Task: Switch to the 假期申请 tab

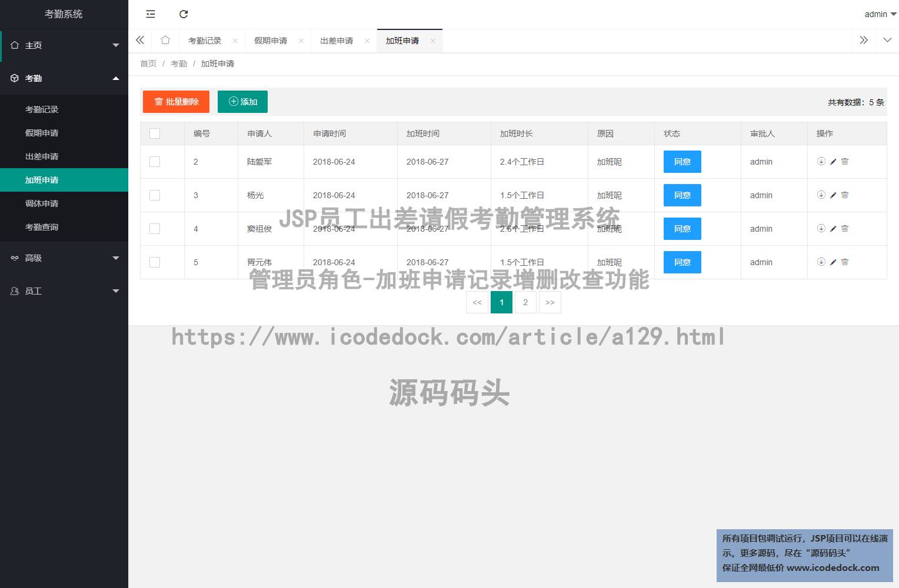Action: [271, 41]
